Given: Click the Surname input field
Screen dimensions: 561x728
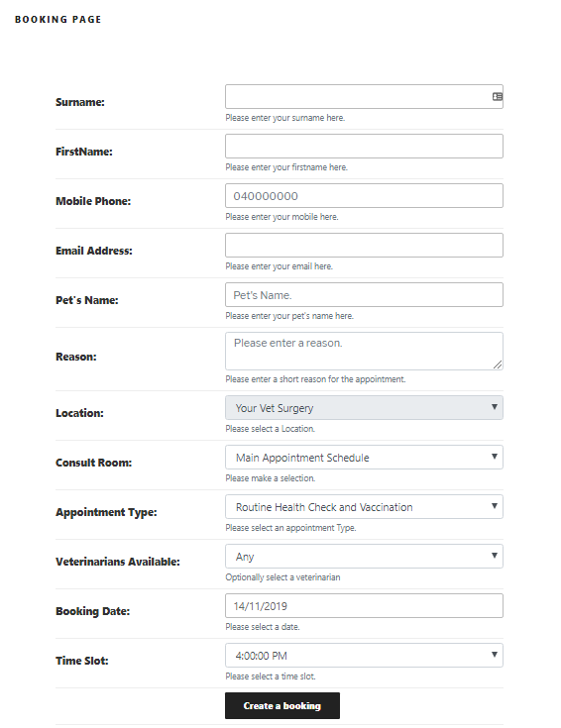Looking at the screenshot, I should [364, 97].
